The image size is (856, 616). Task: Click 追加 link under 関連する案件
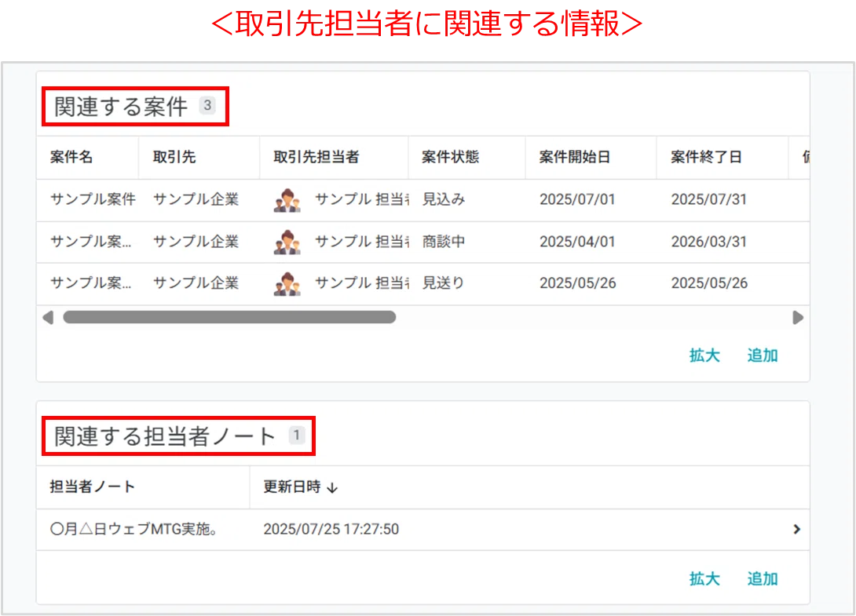tap(762, 355)
